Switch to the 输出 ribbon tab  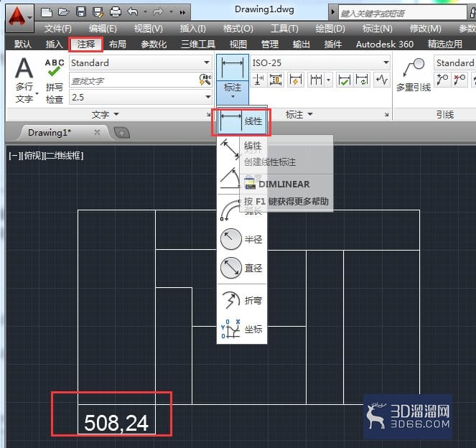(x=301, y=45)
